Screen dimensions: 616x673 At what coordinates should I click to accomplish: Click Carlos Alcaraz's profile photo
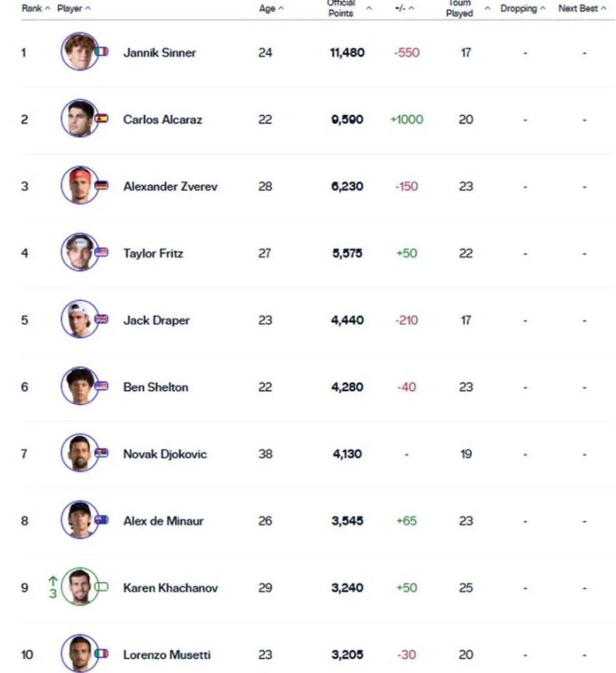tap(78, 118)
